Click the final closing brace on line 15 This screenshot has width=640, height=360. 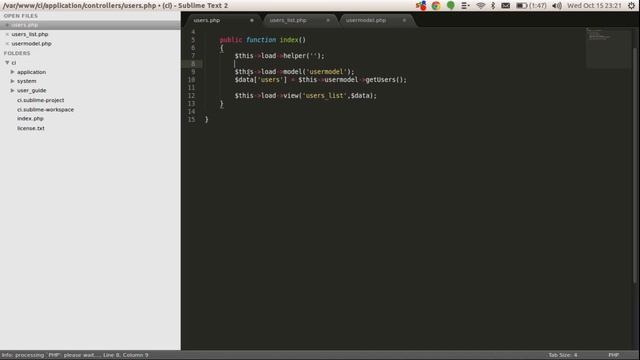pyautogui.click(x=207, y=120)
